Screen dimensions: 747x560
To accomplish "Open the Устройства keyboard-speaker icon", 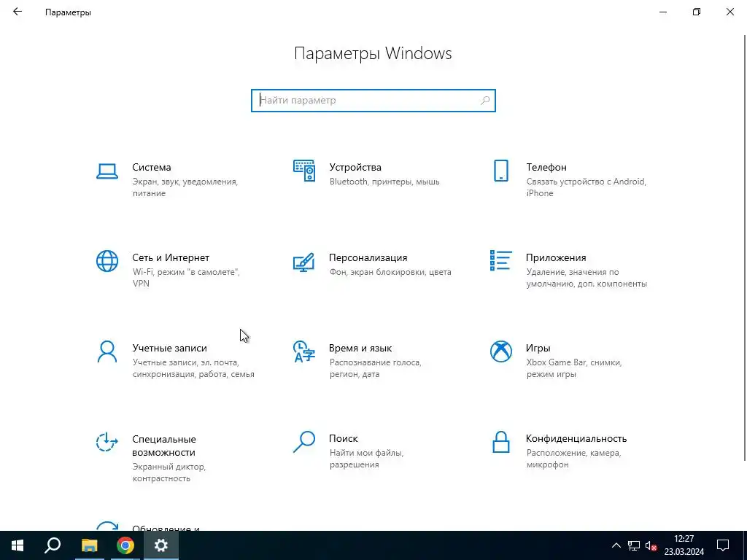I will tap(304, 171).
